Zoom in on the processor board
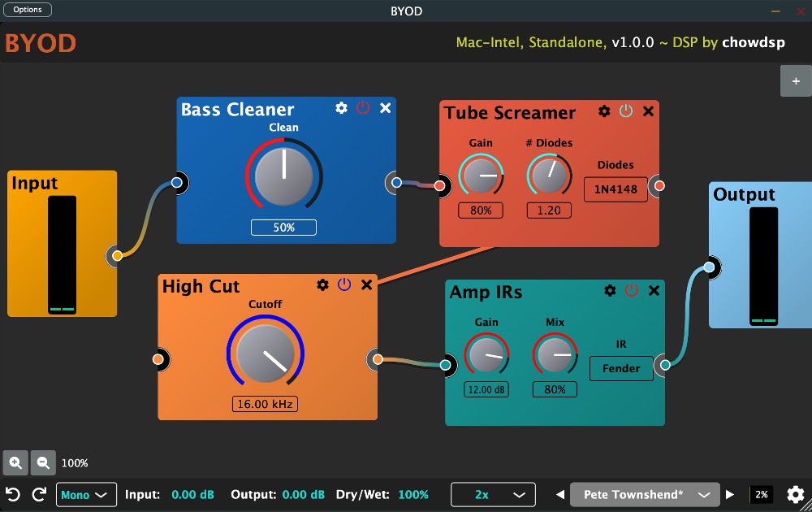 coord(15,462)
